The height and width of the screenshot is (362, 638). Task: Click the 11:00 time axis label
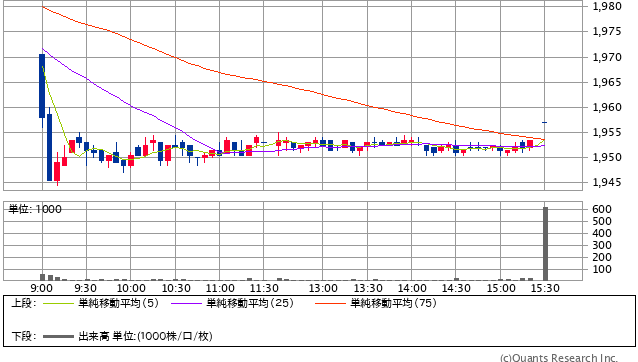220,288
